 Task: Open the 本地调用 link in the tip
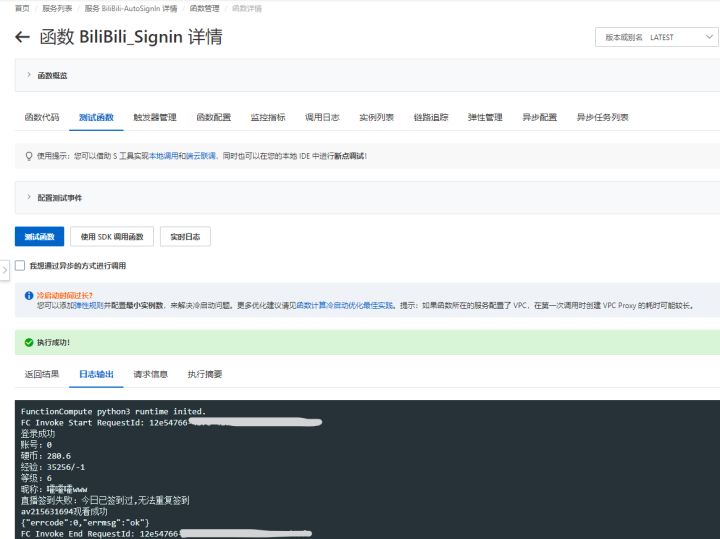(163, 156)
